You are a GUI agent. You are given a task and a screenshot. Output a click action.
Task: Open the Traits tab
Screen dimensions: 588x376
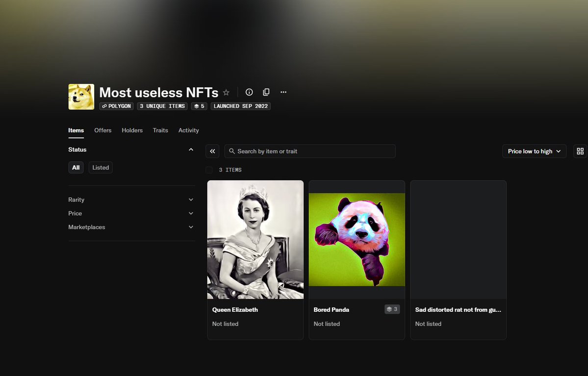coord(160,130)
